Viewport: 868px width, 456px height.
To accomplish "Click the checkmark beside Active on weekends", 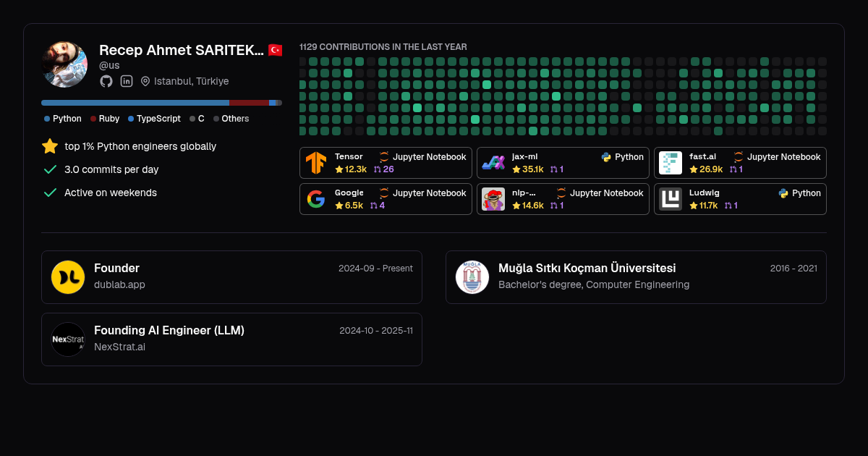I will point(50,193).
